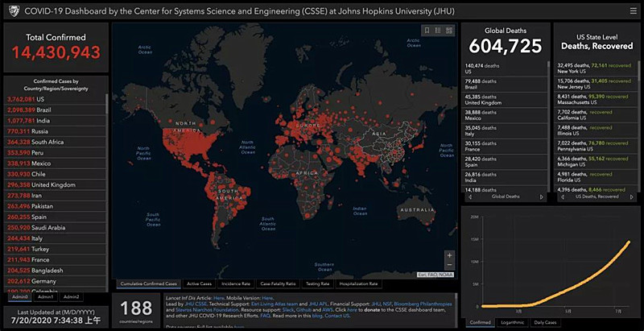Viewport: 644px width, 331px height.
Task: Select the Admin2 tab
Action: click(x=71, y=296)
